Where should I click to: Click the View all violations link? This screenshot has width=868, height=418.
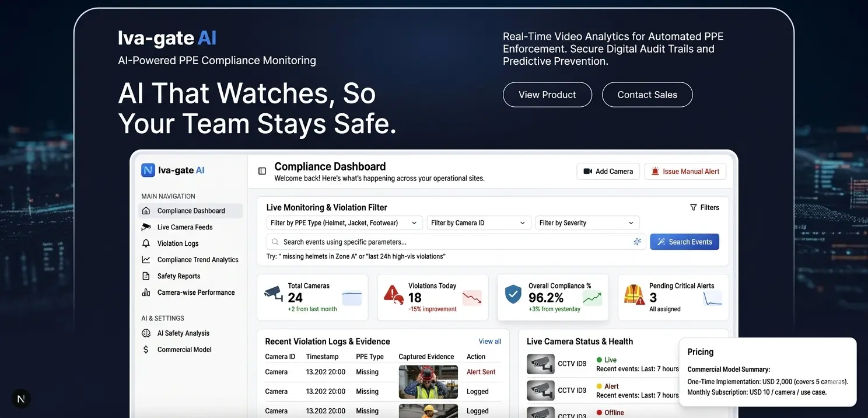(x=489, y=342)
